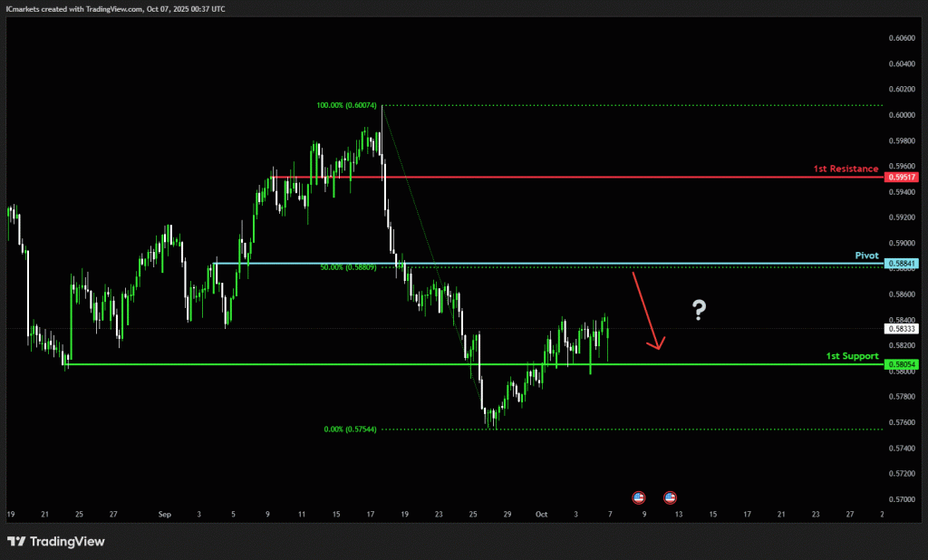
Task: Select the green 0.58054 support price tag
Action: click(902, 365)
